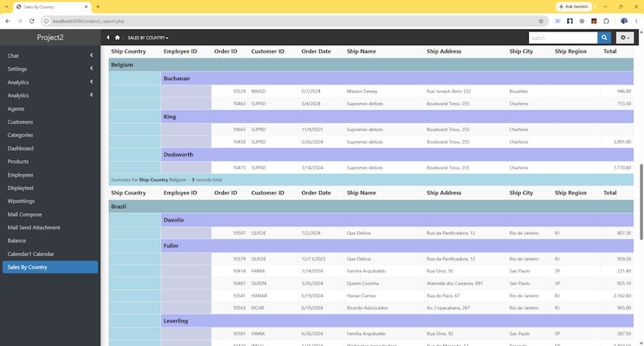
Task: Open the Chrome profile avatar
Action: click(624, 21)
